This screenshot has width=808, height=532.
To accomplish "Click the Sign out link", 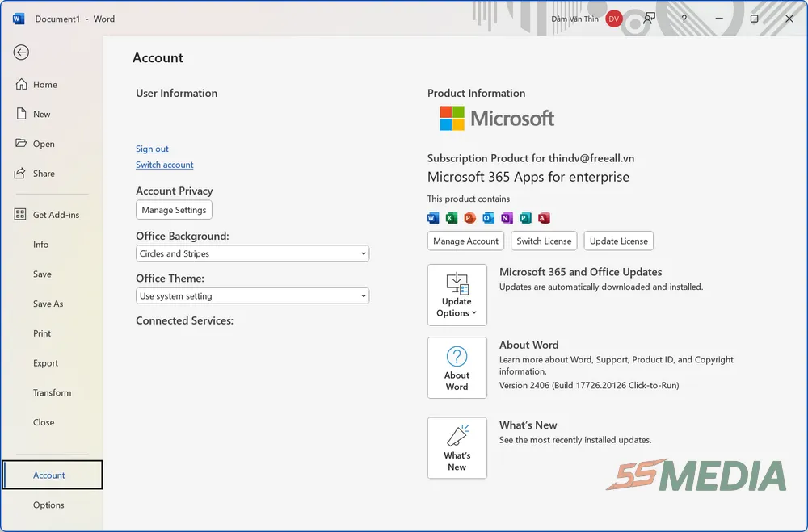I will 152,149.
